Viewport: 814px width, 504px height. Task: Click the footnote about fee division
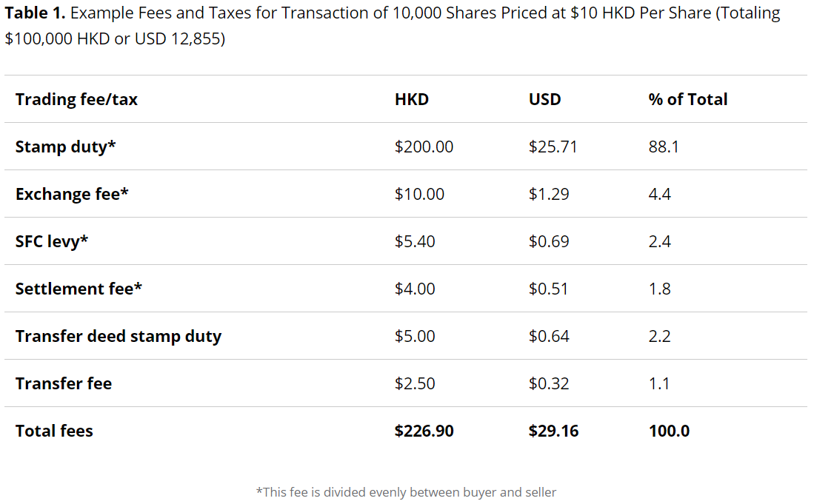[x=406, y=492]
